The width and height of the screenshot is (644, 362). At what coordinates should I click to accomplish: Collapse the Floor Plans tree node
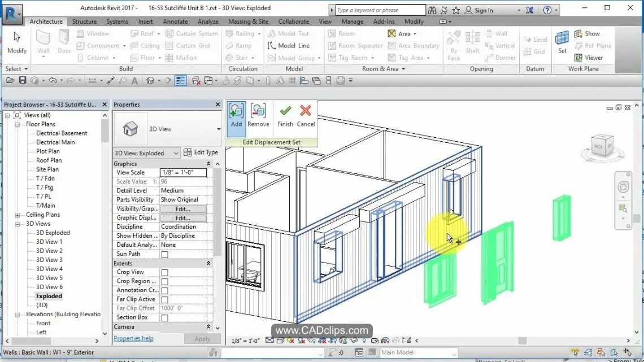pyautogui.click(x=18, y=124)
